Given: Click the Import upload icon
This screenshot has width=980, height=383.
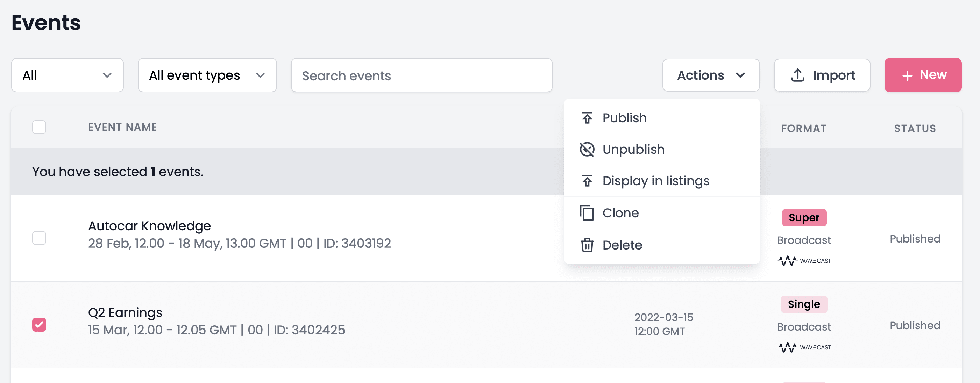Looking at the screenshot, I should click(798, 75).
